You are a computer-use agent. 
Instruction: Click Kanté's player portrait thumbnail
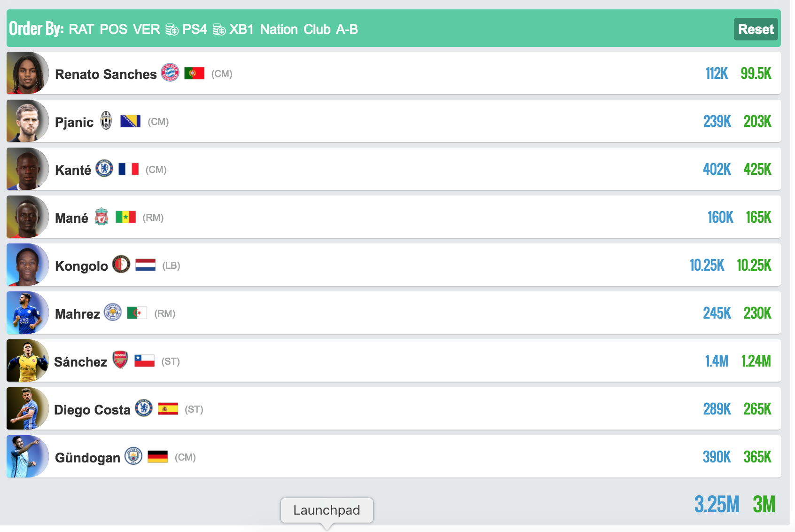(x=27, y=169)
